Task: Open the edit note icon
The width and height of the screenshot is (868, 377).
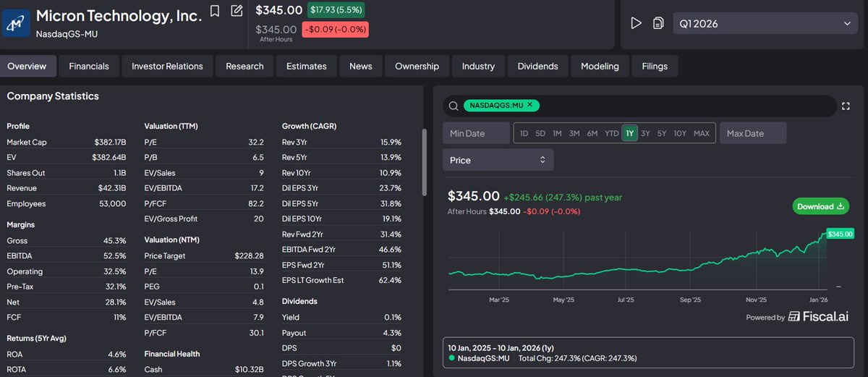Action: [x=237, y=11]
